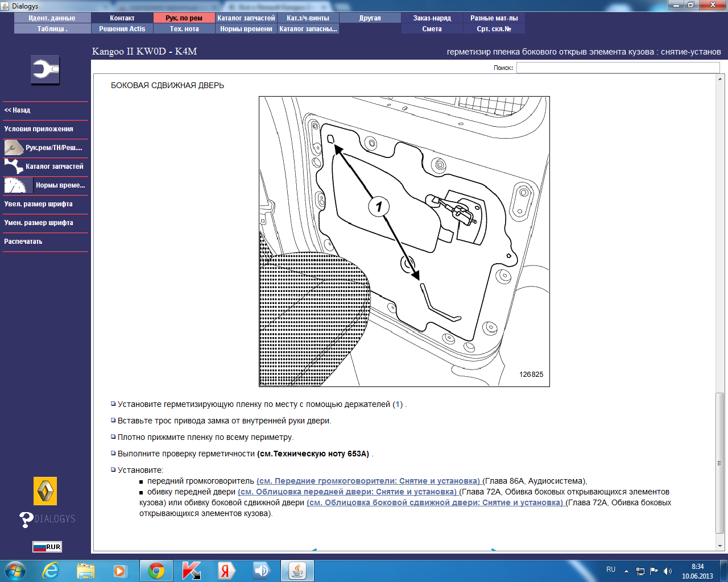Open Google Chrome from taskbar
This screenshot has height=582, width=728.
(156, 571)
